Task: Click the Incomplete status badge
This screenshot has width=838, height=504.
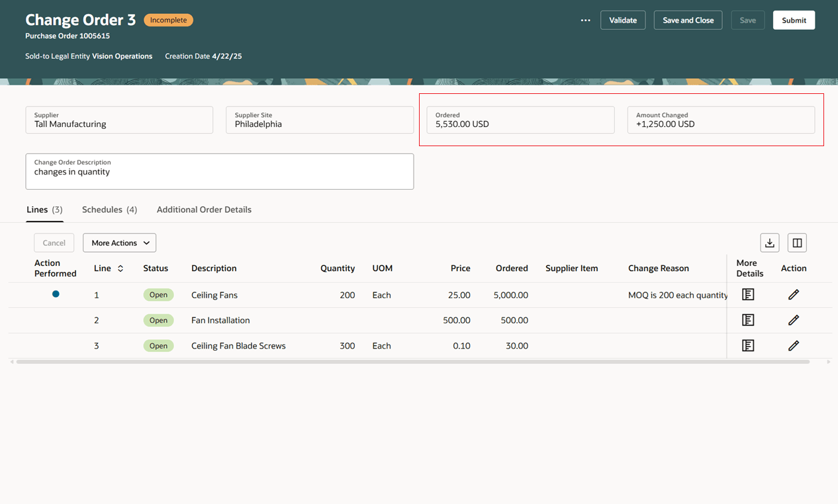Action: 168,20
